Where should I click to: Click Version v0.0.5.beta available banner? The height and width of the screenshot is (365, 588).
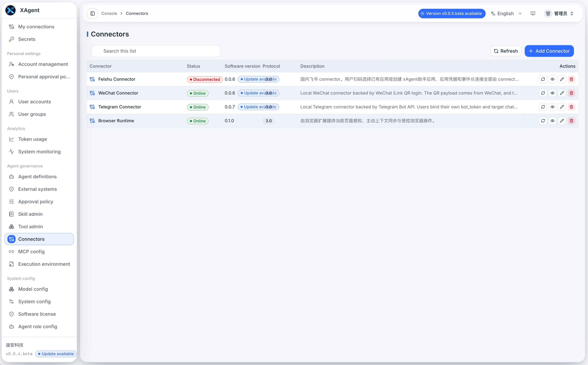[452, 14]
